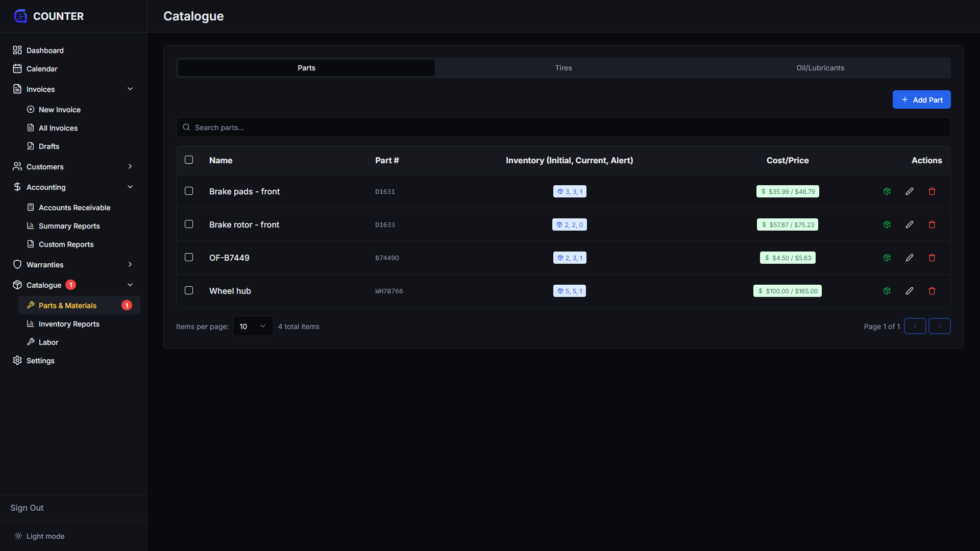
Task: Delete the Brake pads - front part
Action: (x=932, y=191)
